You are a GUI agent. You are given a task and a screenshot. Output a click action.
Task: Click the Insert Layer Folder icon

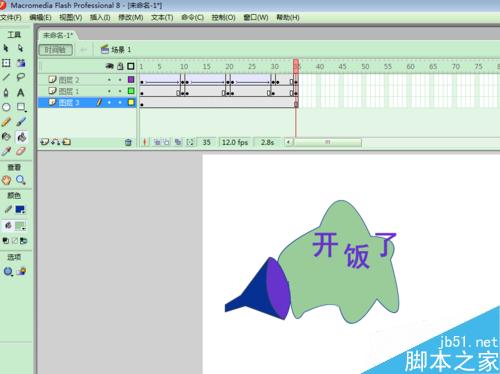click(x=67, y=142)
